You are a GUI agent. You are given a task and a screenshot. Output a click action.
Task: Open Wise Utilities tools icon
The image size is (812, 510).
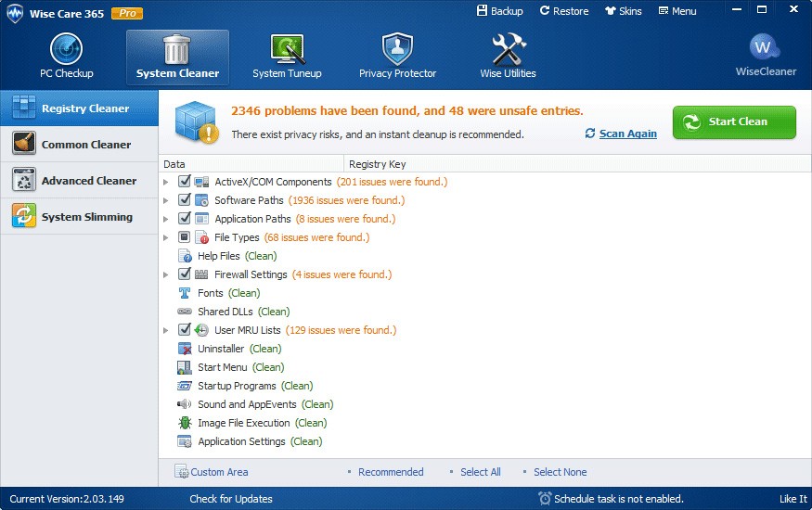point(509,49)
